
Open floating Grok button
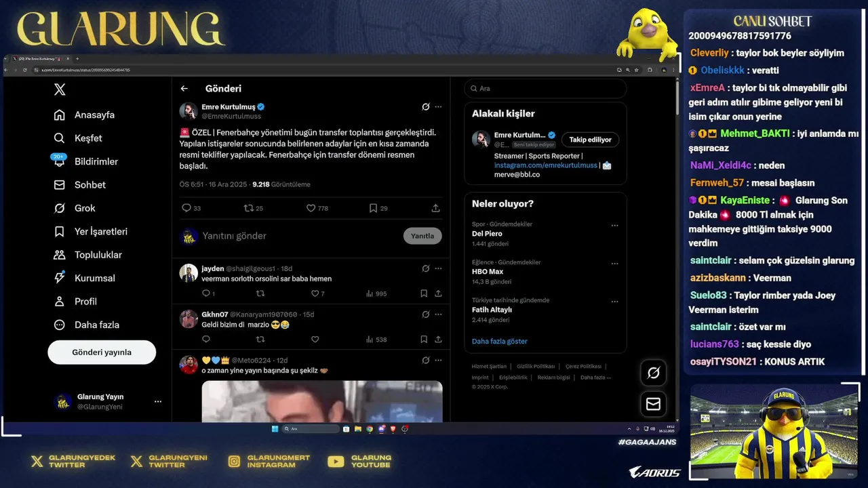[x=654, y=373]
